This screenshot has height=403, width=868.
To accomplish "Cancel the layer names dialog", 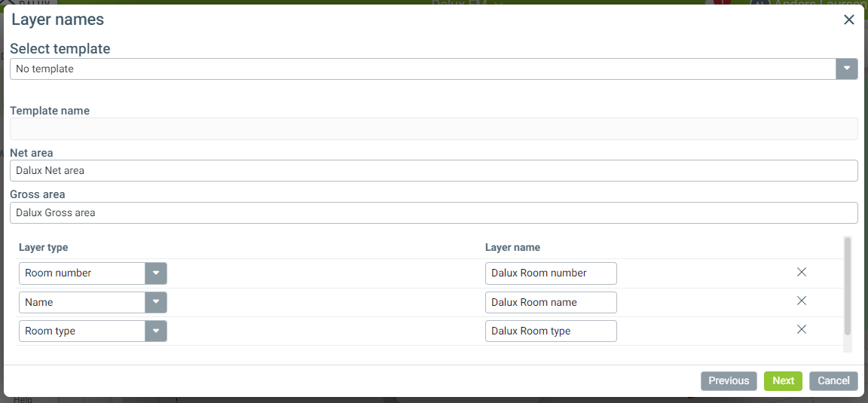I will (x=833, y=380).
